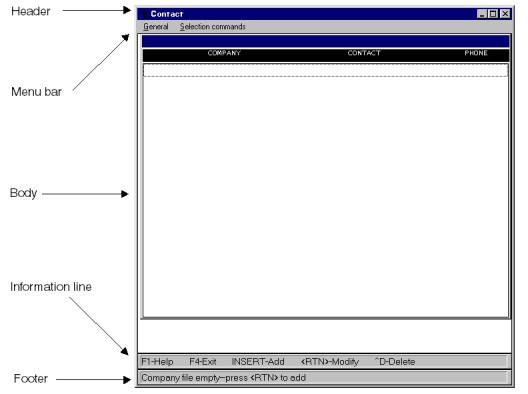Viewport: 528px width, 394px height.
Task: Click <RTN>-Modify in the information line
Action: (330, 362)
